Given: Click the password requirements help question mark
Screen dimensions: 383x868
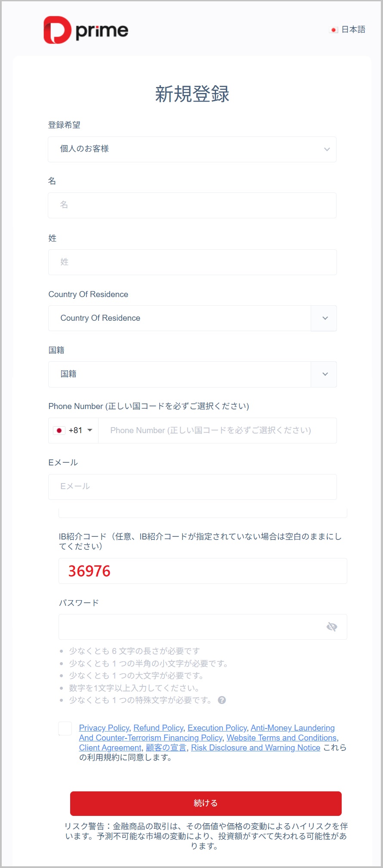Looking at the screenshot, I should coord(222,700).
